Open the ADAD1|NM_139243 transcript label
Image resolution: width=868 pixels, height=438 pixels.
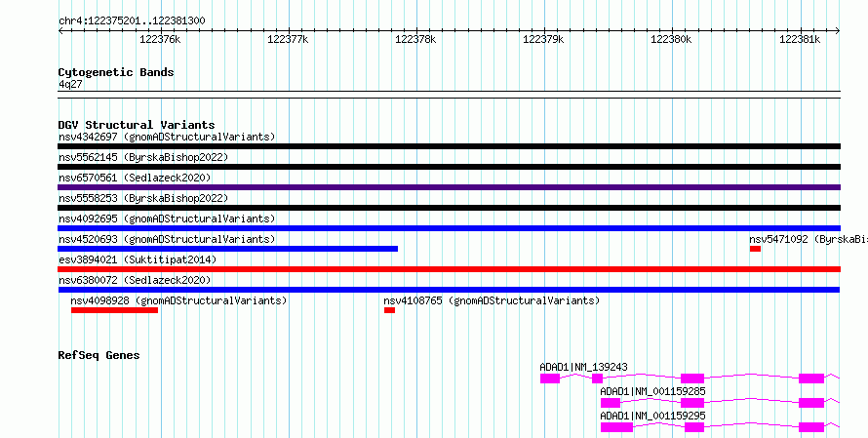coord(583,367)
